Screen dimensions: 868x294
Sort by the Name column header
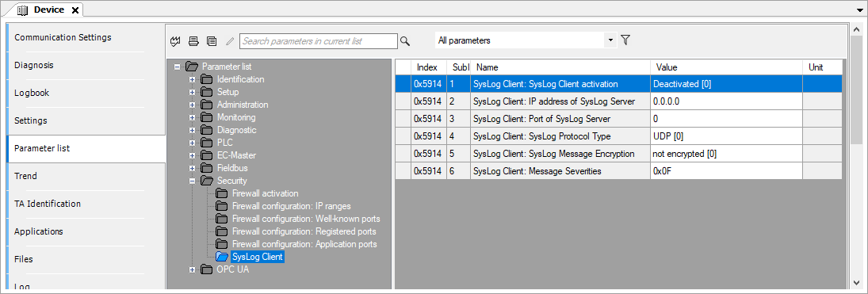pyautogui.click(x=560, y=67)
